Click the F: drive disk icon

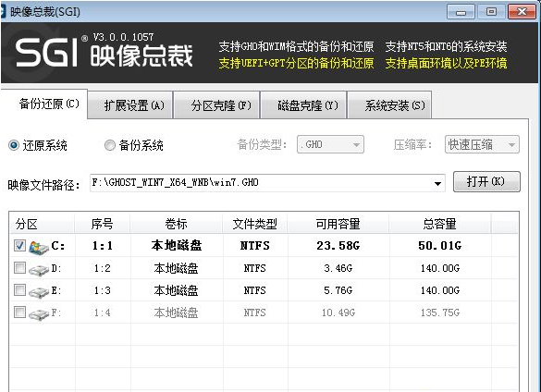point(39,314)
